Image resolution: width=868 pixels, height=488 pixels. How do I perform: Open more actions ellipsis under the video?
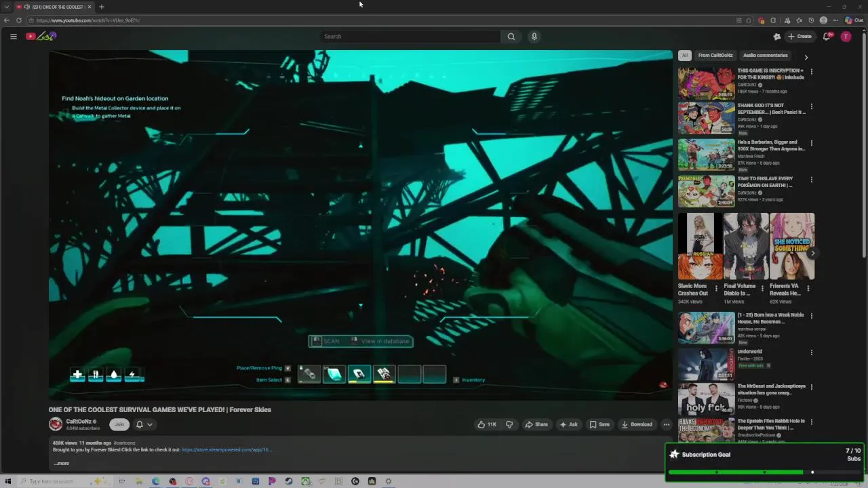click(x=667, y=424)
